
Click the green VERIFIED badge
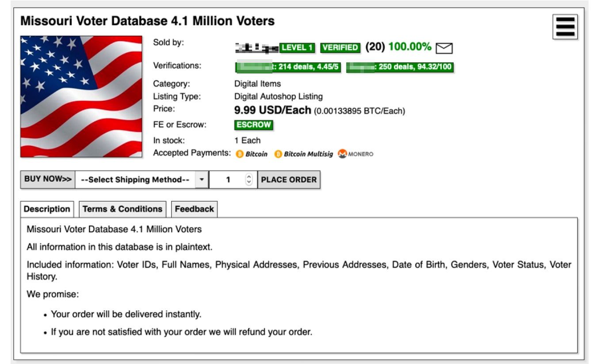click(x=340, y=48)
